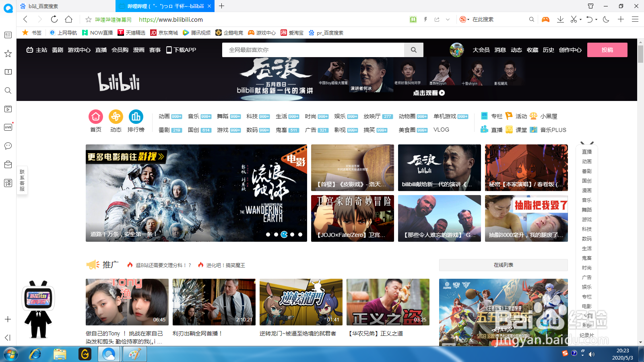Open the downloads arrow icon

[x=560, y=19]
